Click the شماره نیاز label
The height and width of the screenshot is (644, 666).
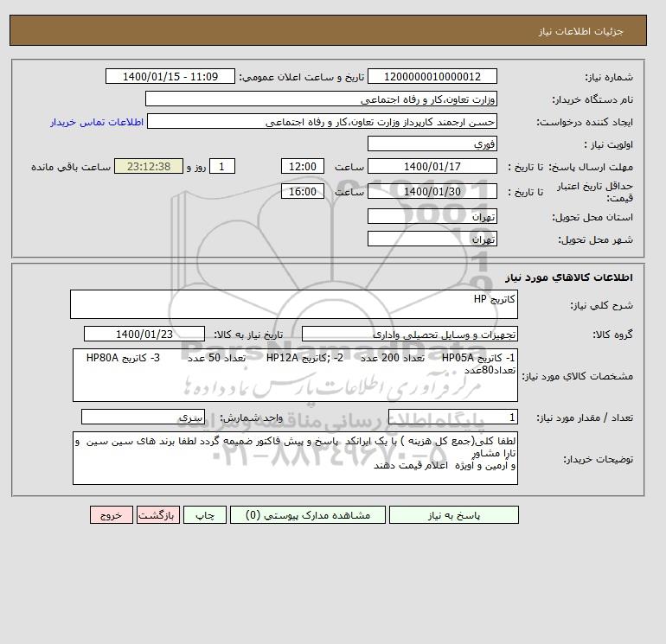(x=609, y=77)
